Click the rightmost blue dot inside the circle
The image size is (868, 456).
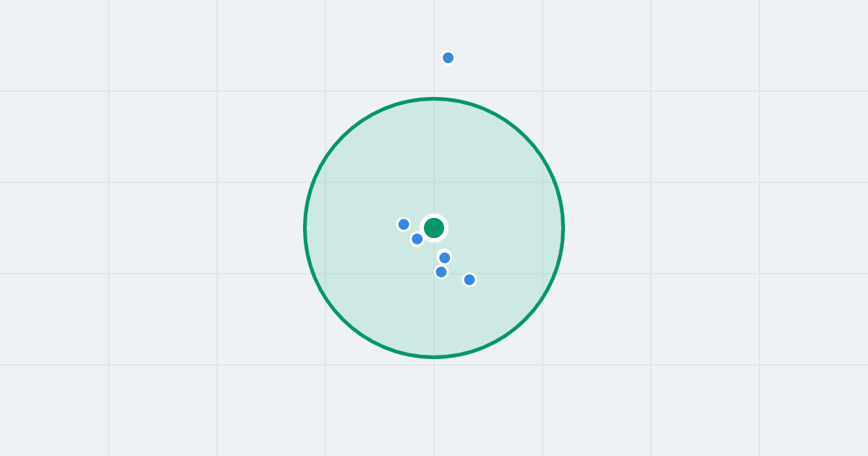point(469,279)
